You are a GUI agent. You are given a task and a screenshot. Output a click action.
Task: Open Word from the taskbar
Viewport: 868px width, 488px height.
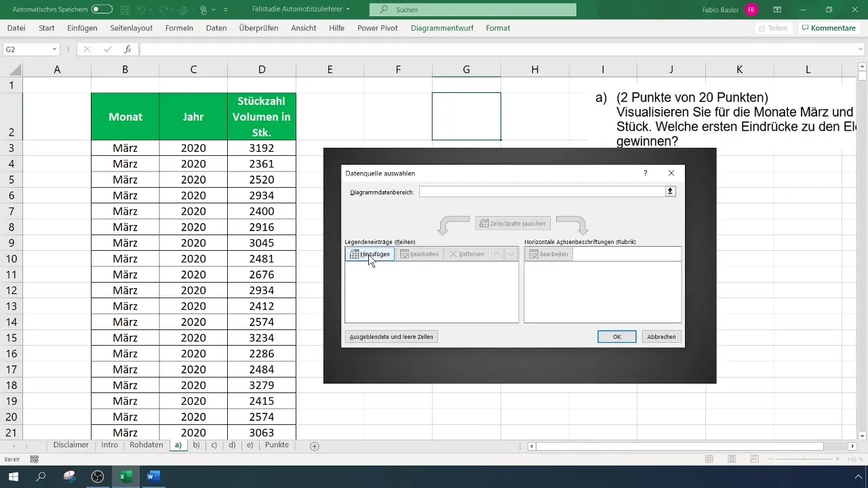tap(153, 476)
